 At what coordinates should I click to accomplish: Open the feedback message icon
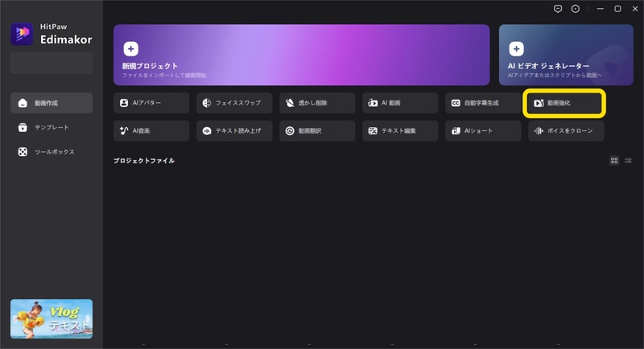point(558,9)
